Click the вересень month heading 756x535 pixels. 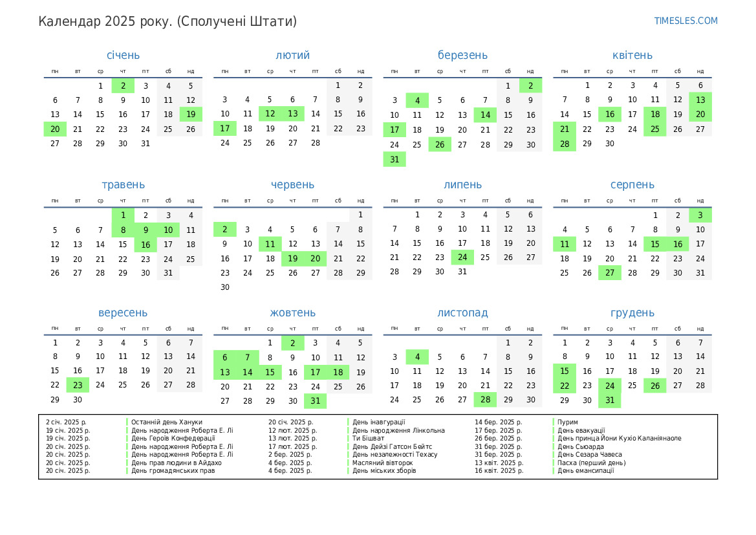pos(123,313)
